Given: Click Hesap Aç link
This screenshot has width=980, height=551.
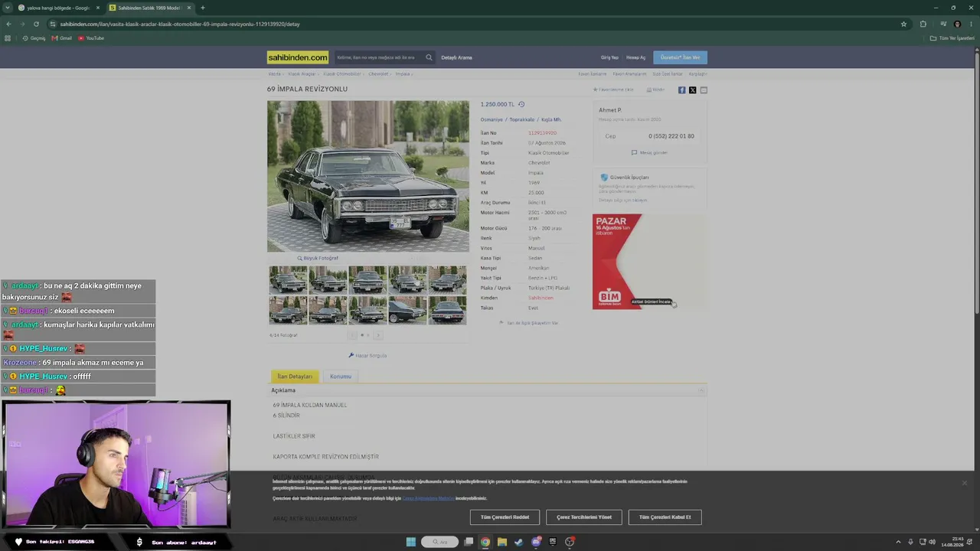Looking at the screenshot, I should (635, 57).
